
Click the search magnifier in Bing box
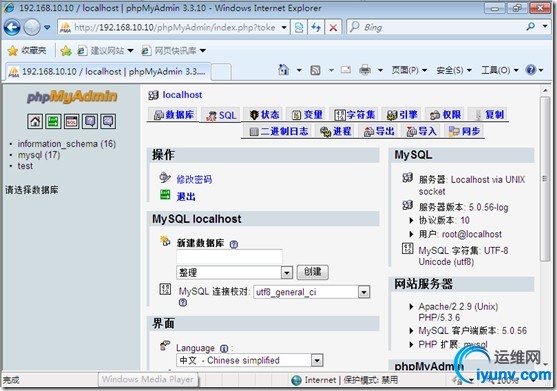(x=531, y=26)
